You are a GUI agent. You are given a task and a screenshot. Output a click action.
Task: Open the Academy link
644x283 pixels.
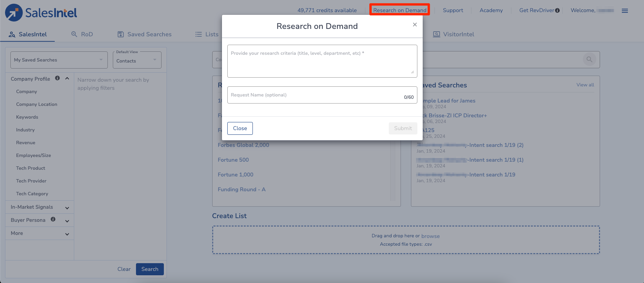tap(491, 10)
